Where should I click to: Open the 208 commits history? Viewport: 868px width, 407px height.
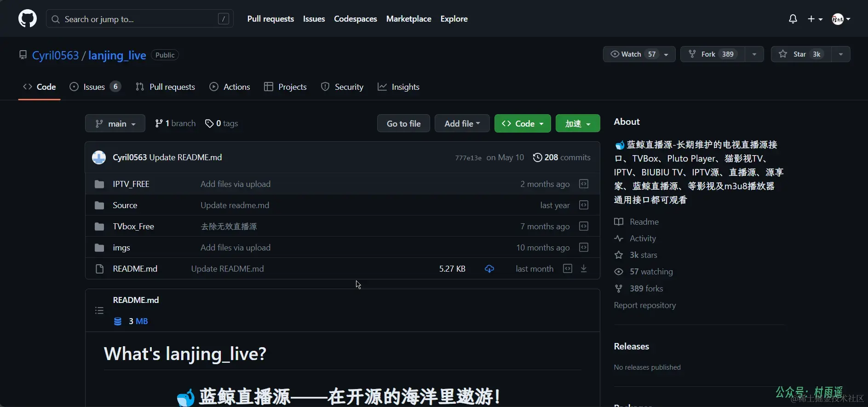[562, 157]
